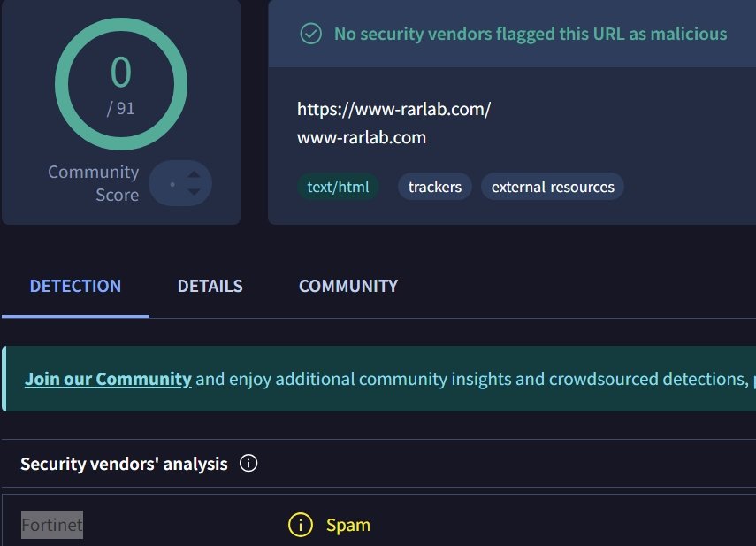Click the green checkmark icon beside 'No security vendors flagged'

coord(311,35)
